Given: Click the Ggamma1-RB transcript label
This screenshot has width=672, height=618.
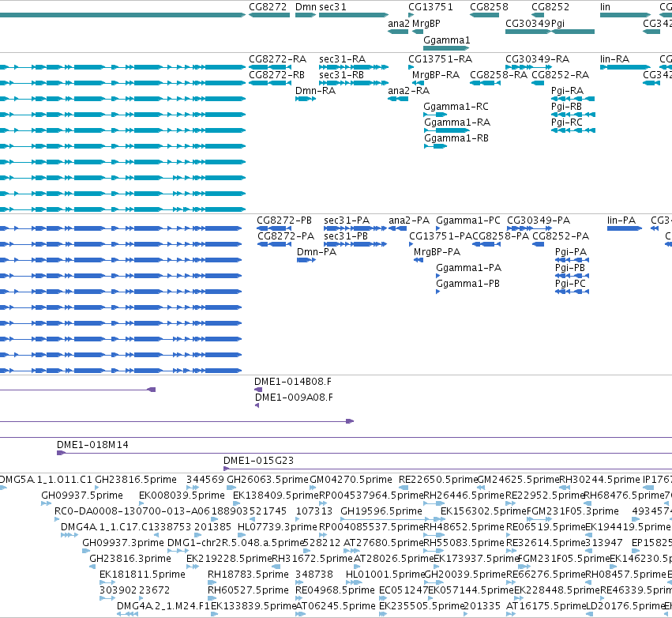Looking at the screenshot, I should [x=456, y=138].
